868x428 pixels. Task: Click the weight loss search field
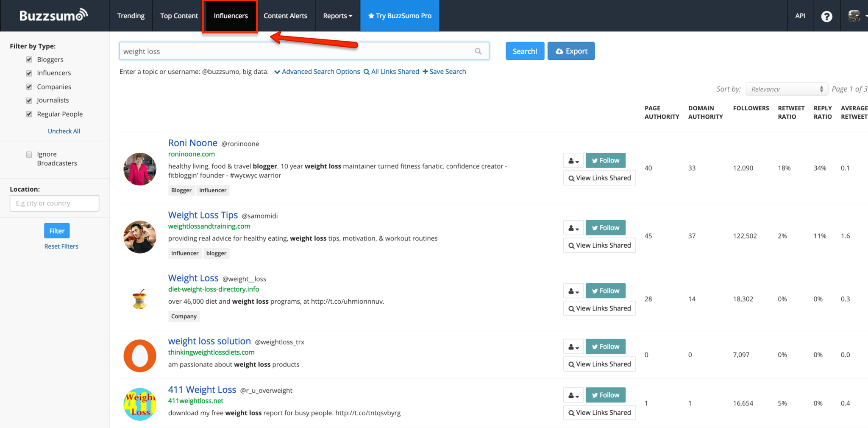tap(304, 51)
